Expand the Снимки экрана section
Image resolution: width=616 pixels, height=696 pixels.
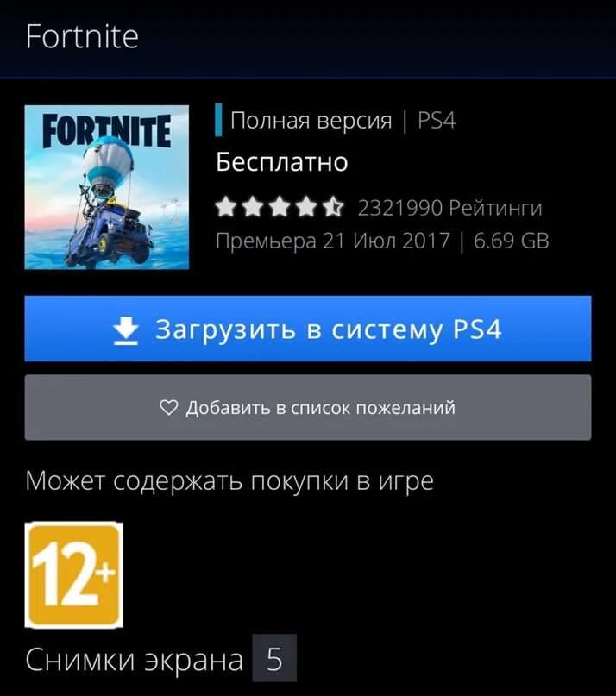click(134, 659)
